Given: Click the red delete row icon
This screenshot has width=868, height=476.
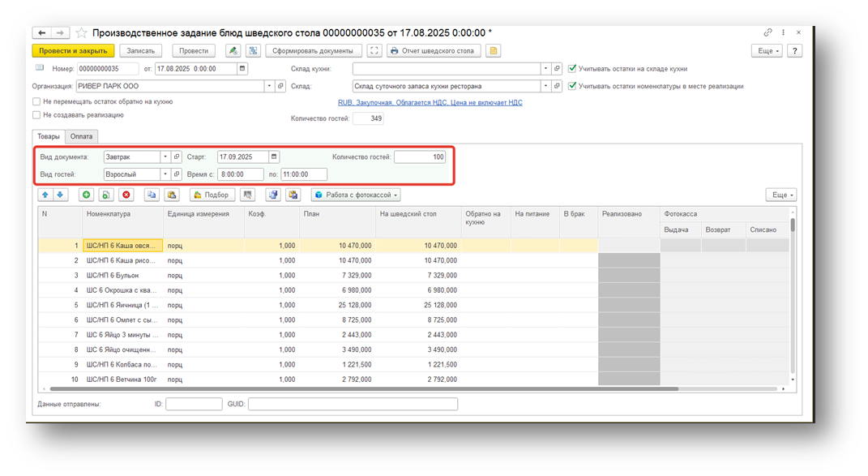Looking at the screenshot, I should coord(126,195).
